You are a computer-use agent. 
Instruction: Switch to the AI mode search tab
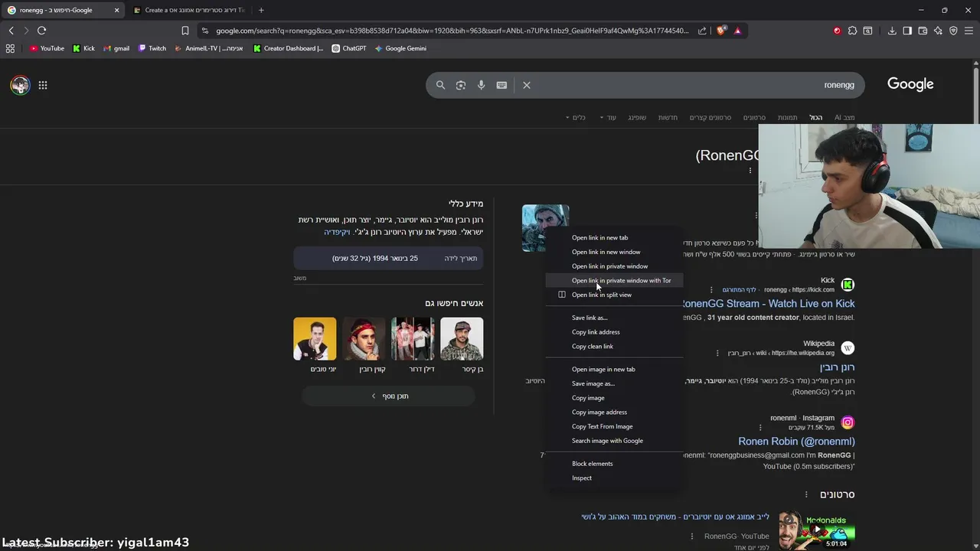[x=844, y=117]
